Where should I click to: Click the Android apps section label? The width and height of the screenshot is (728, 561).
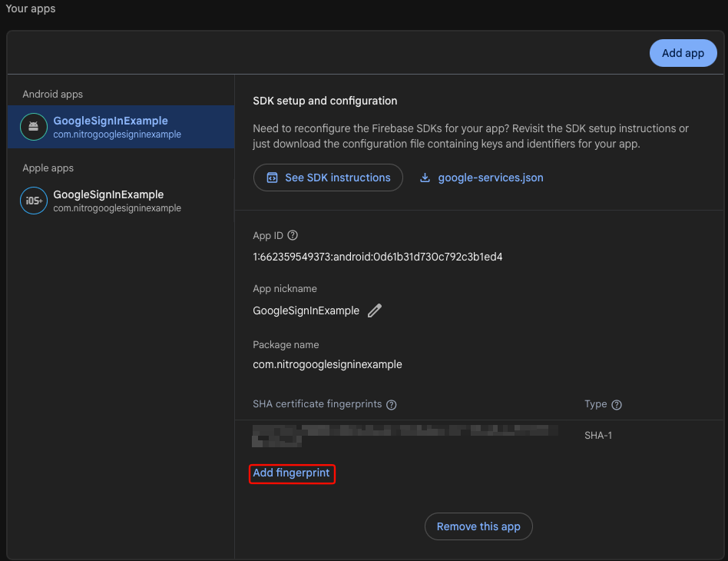(x=52, y=95)
